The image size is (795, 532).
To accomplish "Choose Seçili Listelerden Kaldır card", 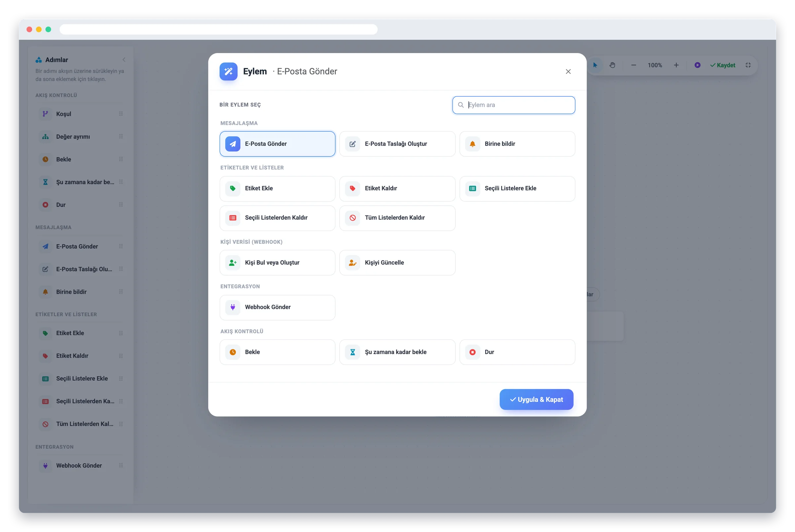I will (x=277, y=218).
